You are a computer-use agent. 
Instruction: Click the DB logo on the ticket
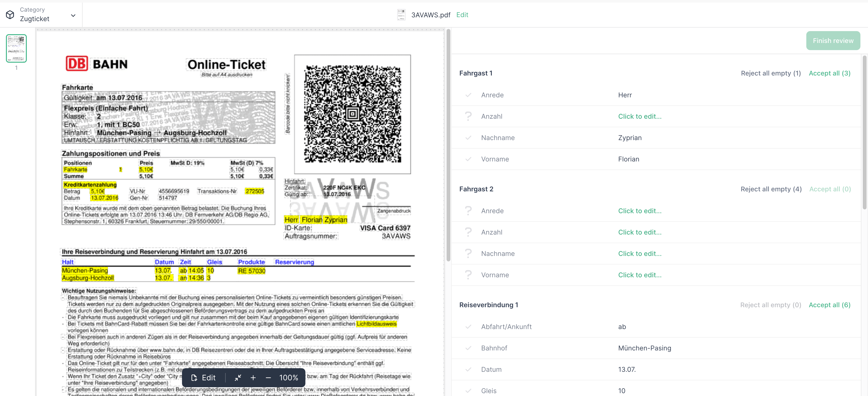pyautogui.click(x=77, y=63)
